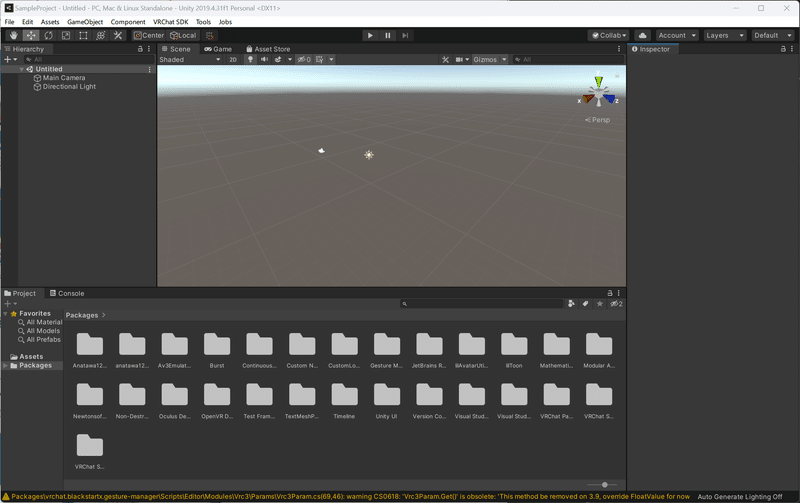The width and height of the screenshot is (800, 503).
Task: Select the Hand tool
Action: tap(14, 35)
